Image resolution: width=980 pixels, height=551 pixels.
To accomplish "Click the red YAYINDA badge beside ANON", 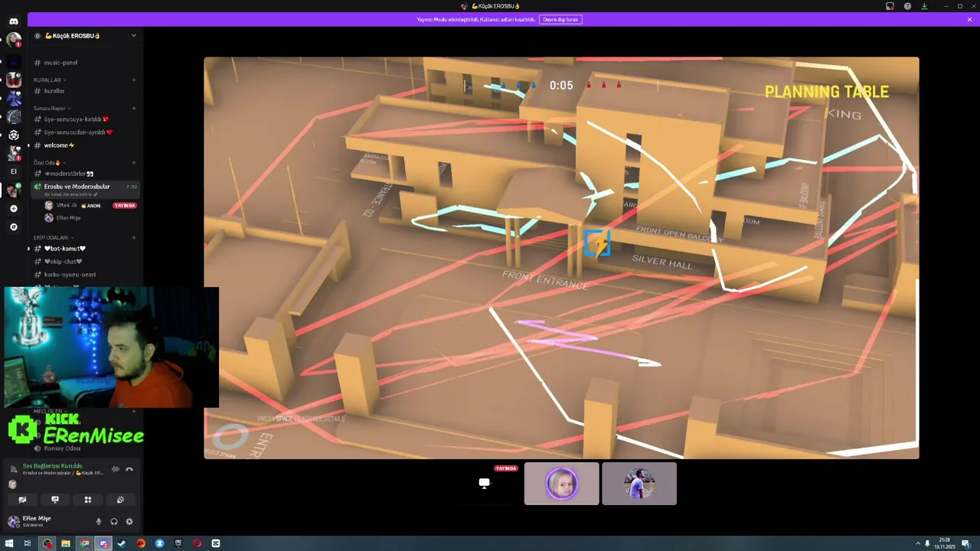I will (125, 206).
